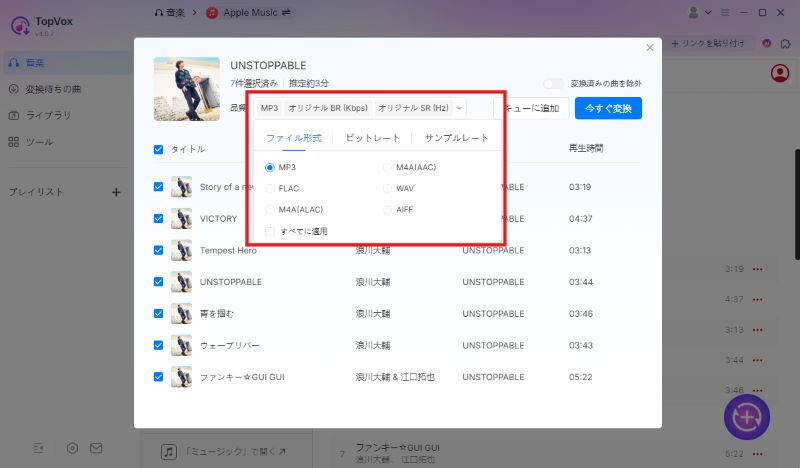Open the user account icon in title bar
This screenshot has height=468, width=800.
tap(693, 12)
